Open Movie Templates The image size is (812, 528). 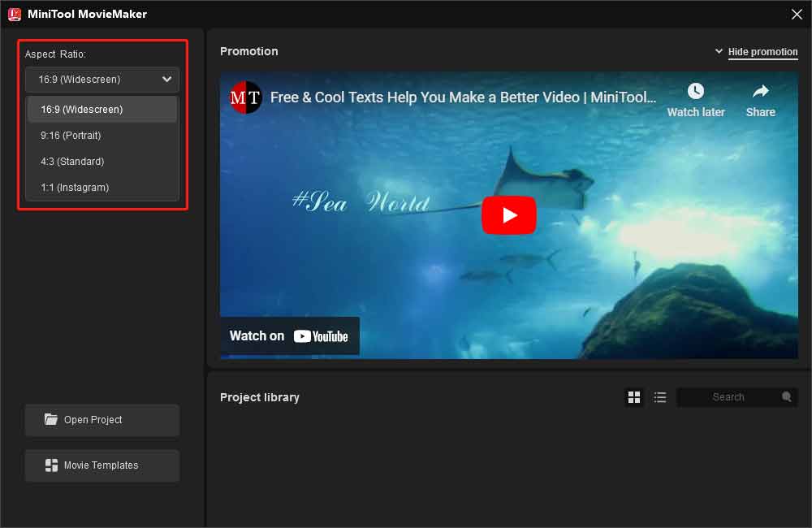[x=102, y=465]
